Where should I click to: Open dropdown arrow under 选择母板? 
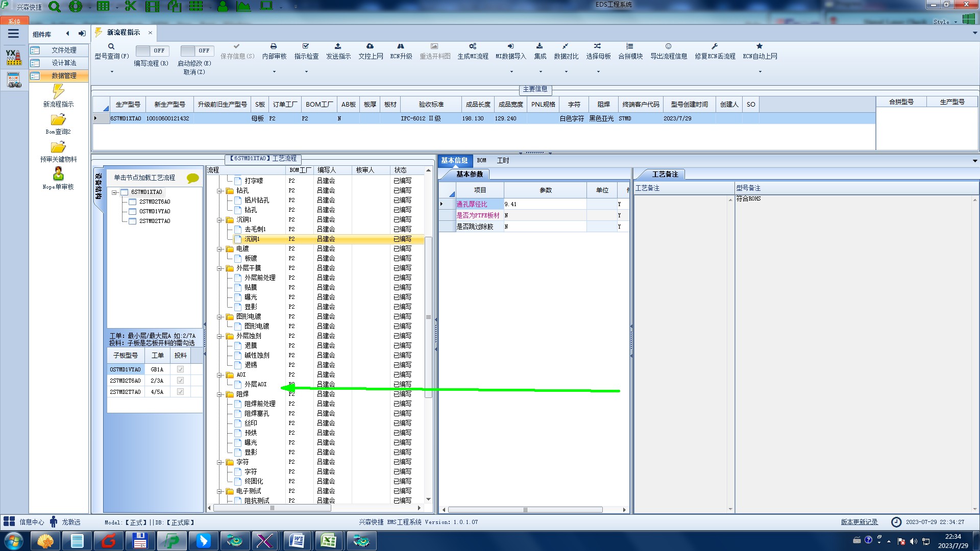pos(598,72)
